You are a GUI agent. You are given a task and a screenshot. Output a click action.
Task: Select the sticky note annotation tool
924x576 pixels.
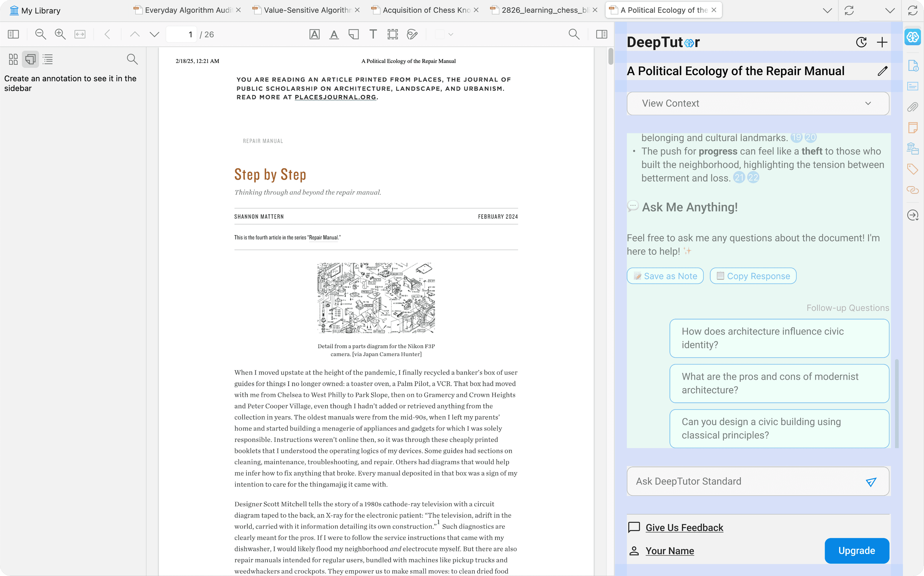(x=353, y=34)
